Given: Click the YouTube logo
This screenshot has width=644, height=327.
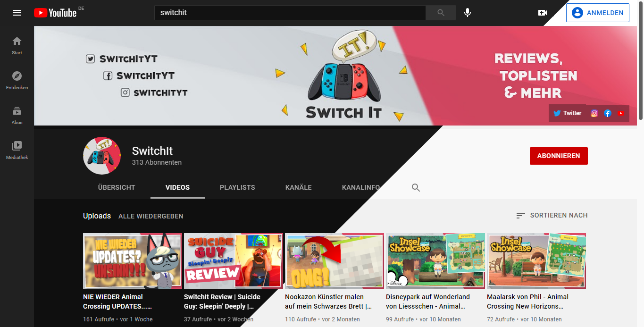Looking at the screenshot, I should 55,13.
